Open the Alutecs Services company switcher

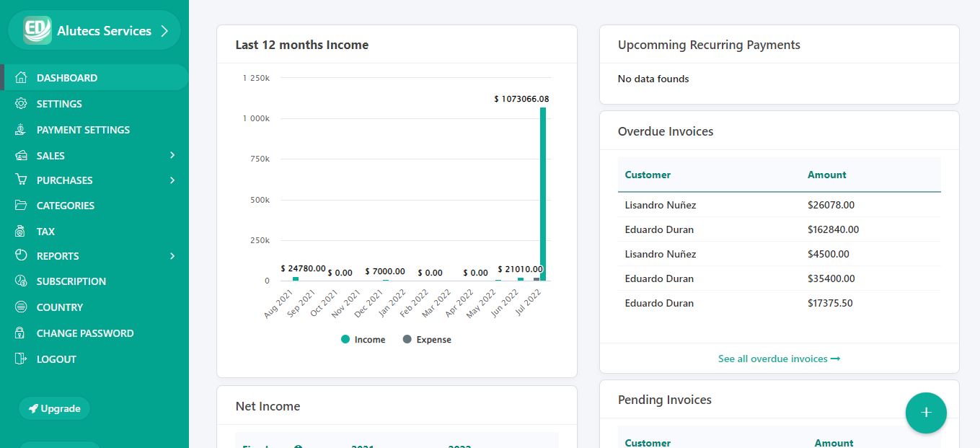94,30
